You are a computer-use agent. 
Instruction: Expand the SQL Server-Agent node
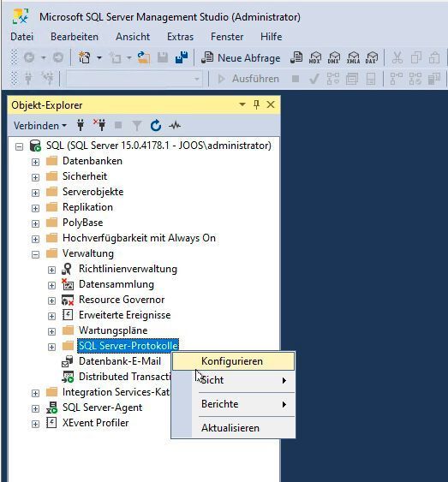[35, 408]
